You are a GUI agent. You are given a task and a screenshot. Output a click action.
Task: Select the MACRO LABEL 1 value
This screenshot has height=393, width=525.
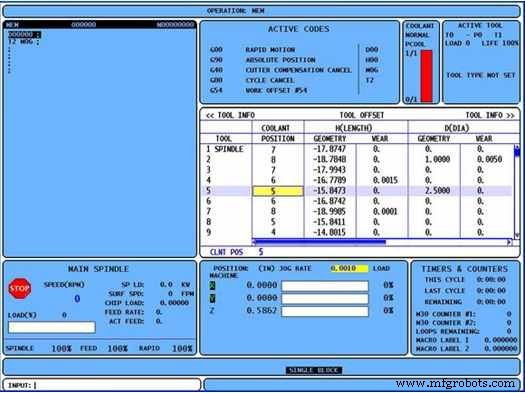pos(501,340)
